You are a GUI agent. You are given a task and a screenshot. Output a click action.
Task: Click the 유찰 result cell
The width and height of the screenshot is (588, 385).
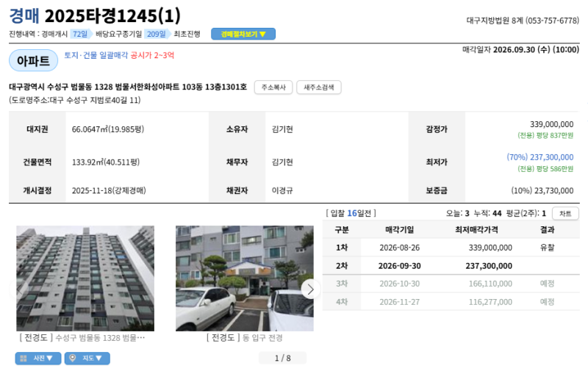click(x=547, y=248)
